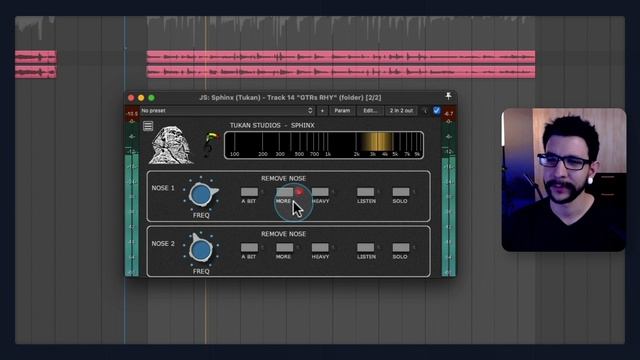Enable A BIT for Nose 2
This screenshot has width=640, height=360.
click(x=249, y=247)
